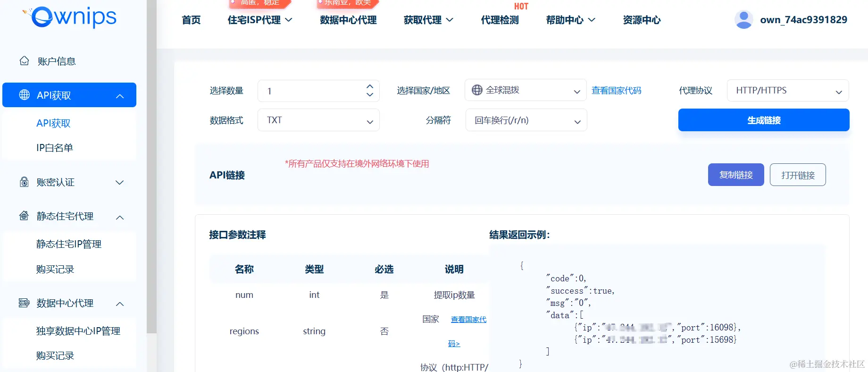868x372 pixels.
Task: Decrease quantity with down stepper arrow
Action: 370,94
